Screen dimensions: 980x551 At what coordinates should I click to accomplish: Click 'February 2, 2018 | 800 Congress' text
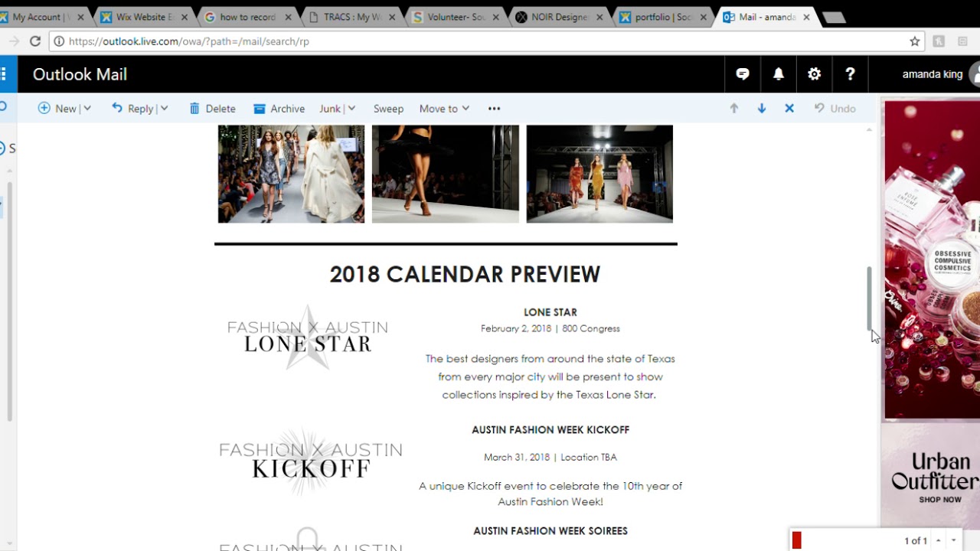click(x=550, y=328)
